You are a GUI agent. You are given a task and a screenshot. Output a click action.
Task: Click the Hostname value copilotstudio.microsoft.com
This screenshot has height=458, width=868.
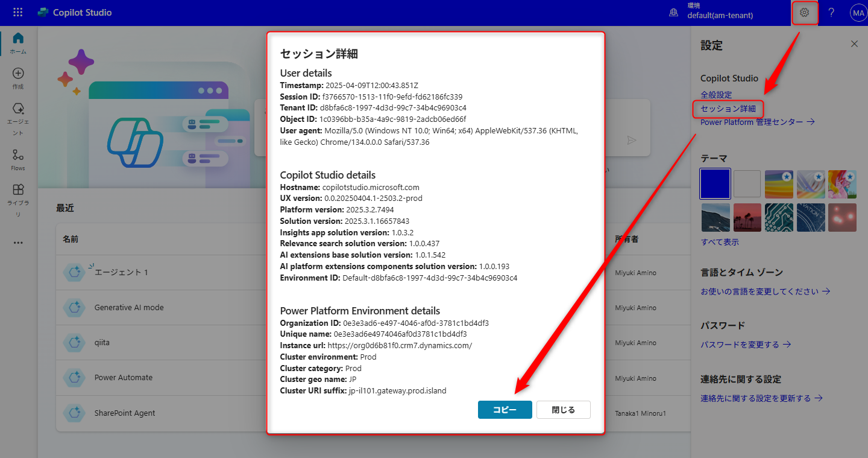[371, 188]
